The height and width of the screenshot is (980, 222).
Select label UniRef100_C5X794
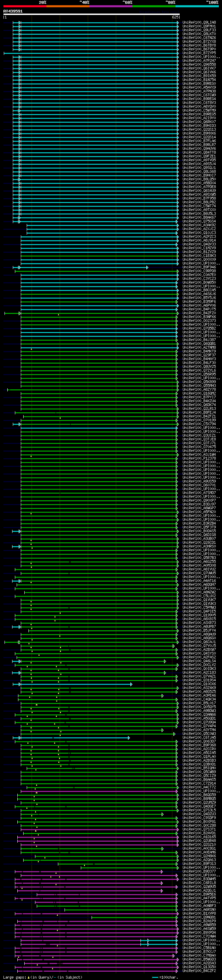point(199,424)
